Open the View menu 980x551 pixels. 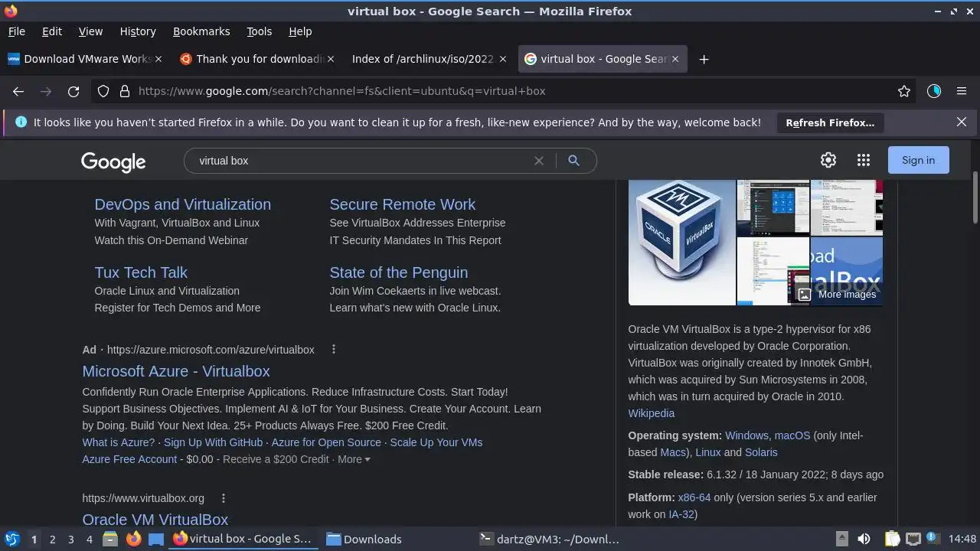(90, 31)
